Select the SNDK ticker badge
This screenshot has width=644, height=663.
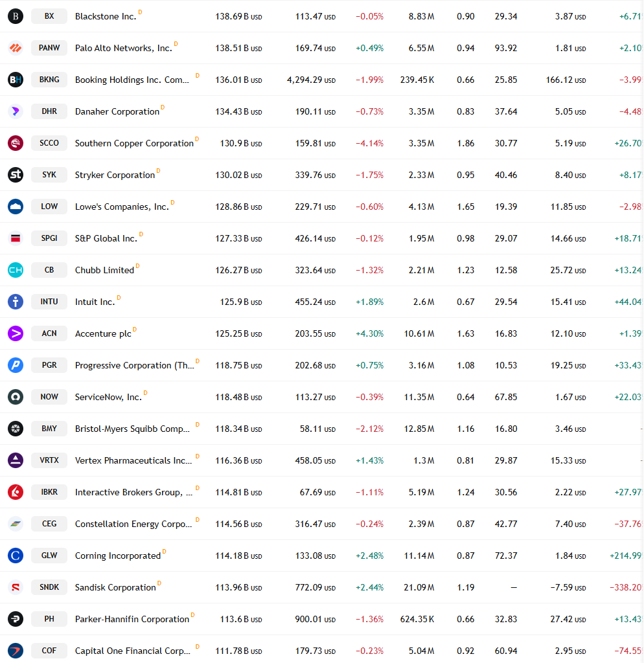pos(49,587)
